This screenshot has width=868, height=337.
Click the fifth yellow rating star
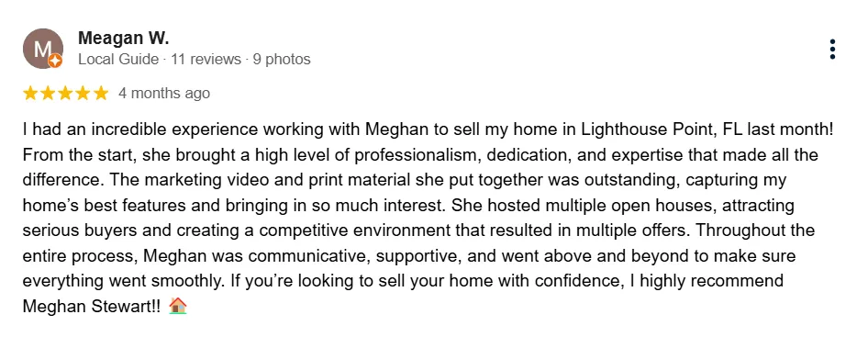point(101,93)
